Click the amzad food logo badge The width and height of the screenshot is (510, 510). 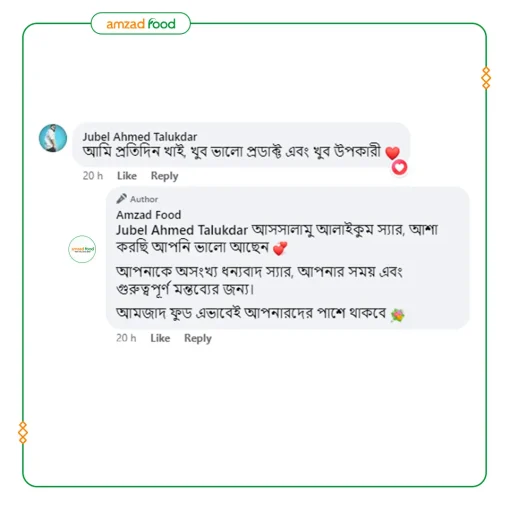click(x=141, y=23)
